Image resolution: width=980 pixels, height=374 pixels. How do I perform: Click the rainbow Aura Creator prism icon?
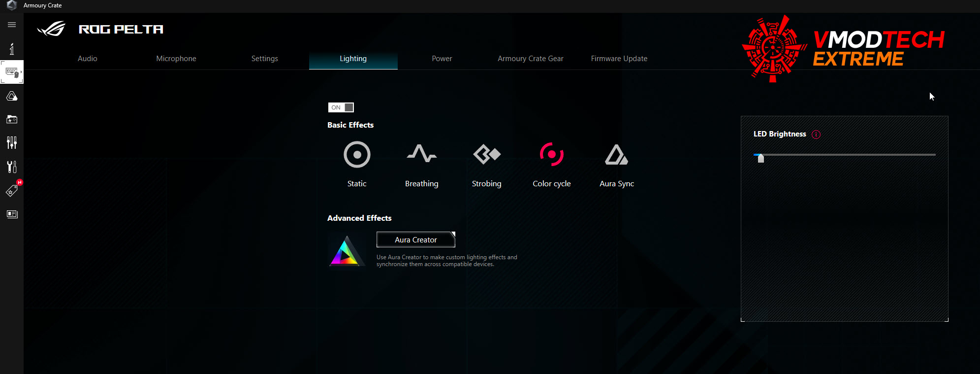(x=347, y=250)
